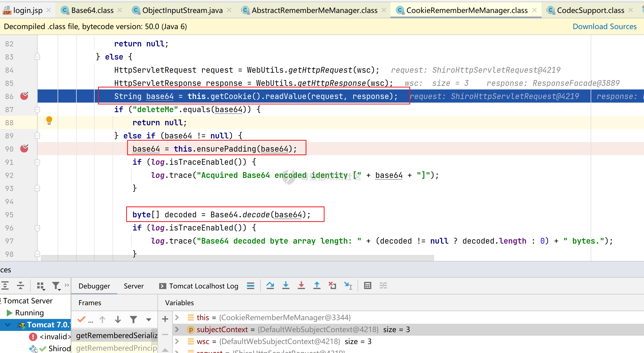
Task: Open the frames thread dropdown arrow
Action: pyautogui.click(x=149, y=320)
